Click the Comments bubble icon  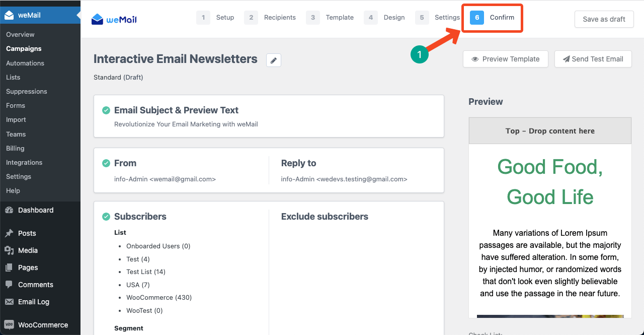click(x=9, y=285)
